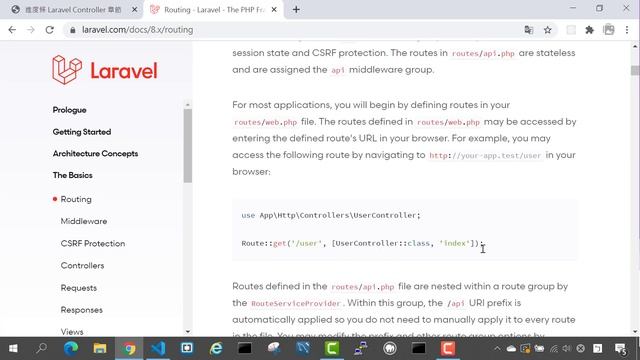Screen dimensions: 640x360
Task: Open the profile icon in Chrome toolbar
Action: click(x=609, y=30)
